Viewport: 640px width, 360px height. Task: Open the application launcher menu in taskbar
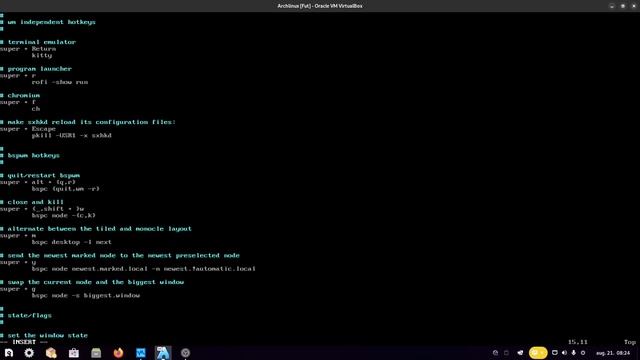click(9, 353)
